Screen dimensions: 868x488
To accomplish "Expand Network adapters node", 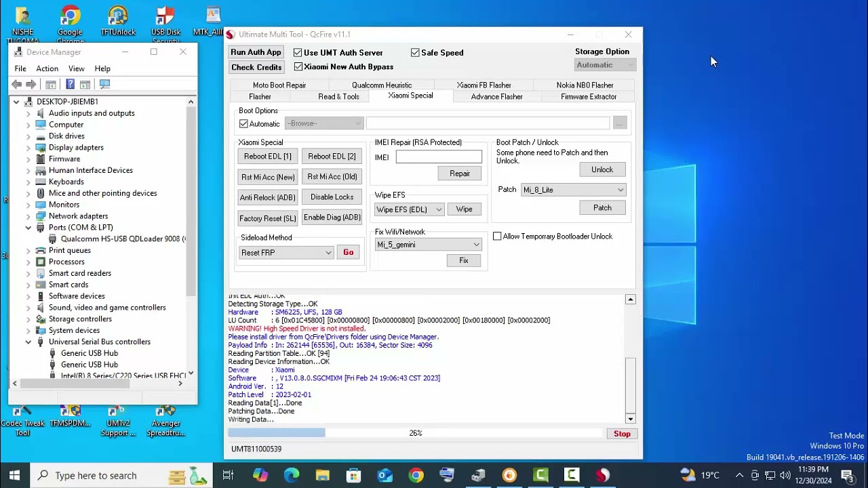I will pyautogui.click(x=28, y=216).
